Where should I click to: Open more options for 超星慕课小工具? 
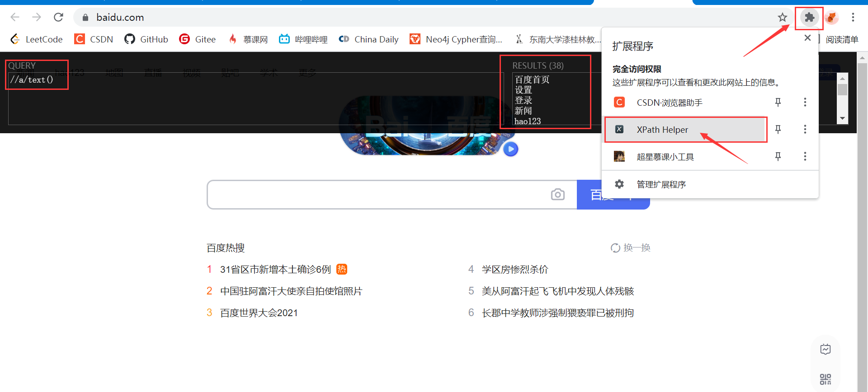click(x=805, y=157)
